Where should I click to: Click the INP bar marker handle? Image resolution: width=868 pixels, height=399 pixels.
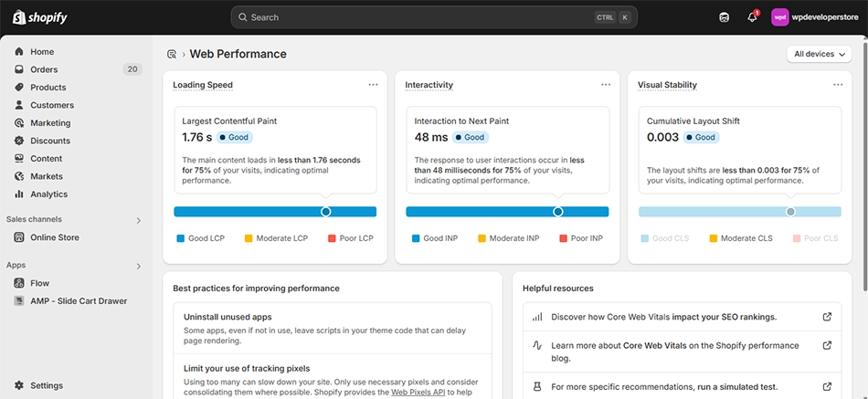coord(558,212)
